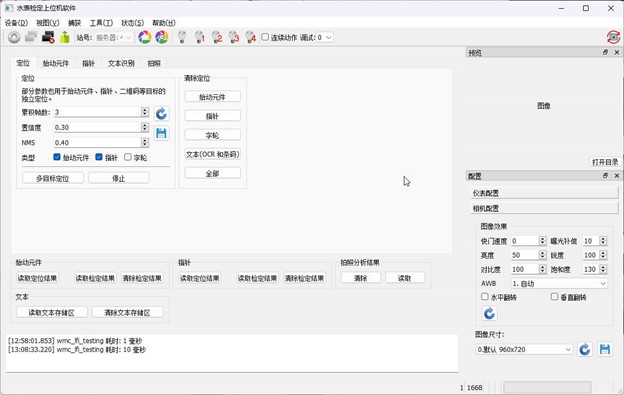
Task: Click the disconnect device icon with red mark
Action: point(48,37)
